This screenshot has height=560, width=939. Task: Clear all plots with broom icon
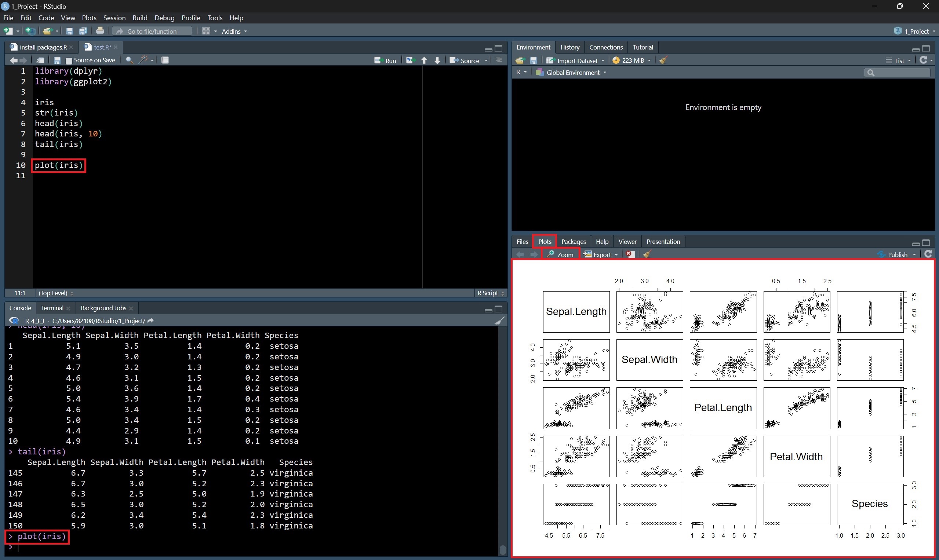pos(647,255)
